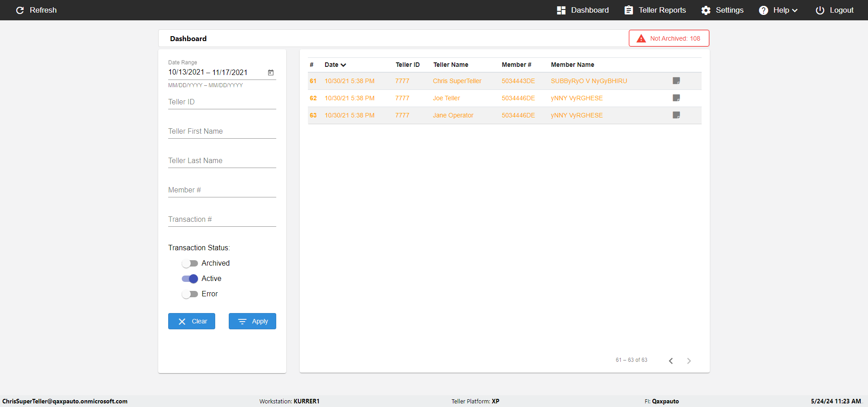Select transaction row number 61
This screenshot has width=868, height=407.
505,81
